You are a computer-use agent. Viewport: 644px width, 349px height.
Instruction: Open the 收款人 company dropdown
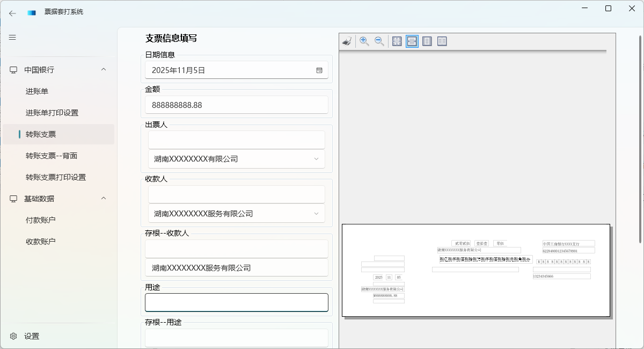[237, 214]
